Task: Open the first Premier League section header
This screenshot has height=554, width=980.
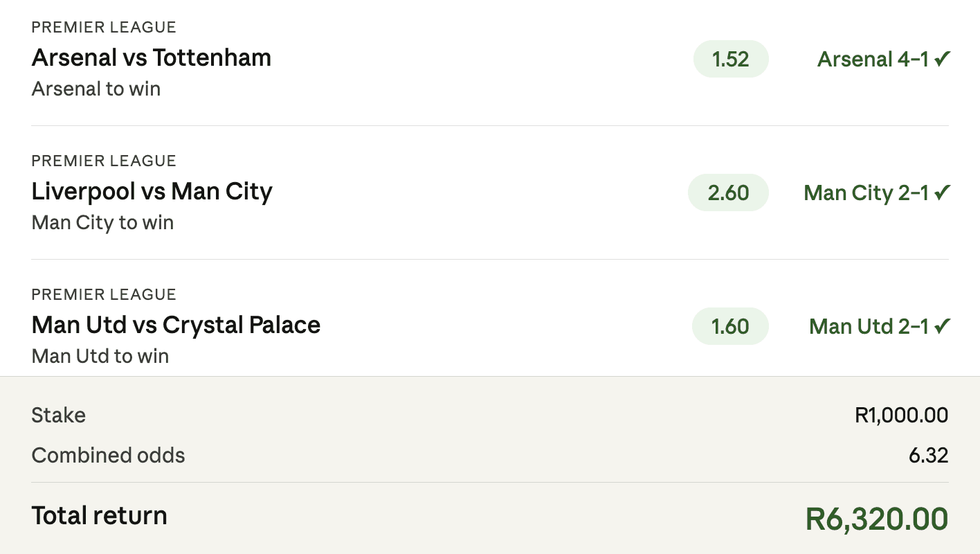Action: (x=103, y=27)
